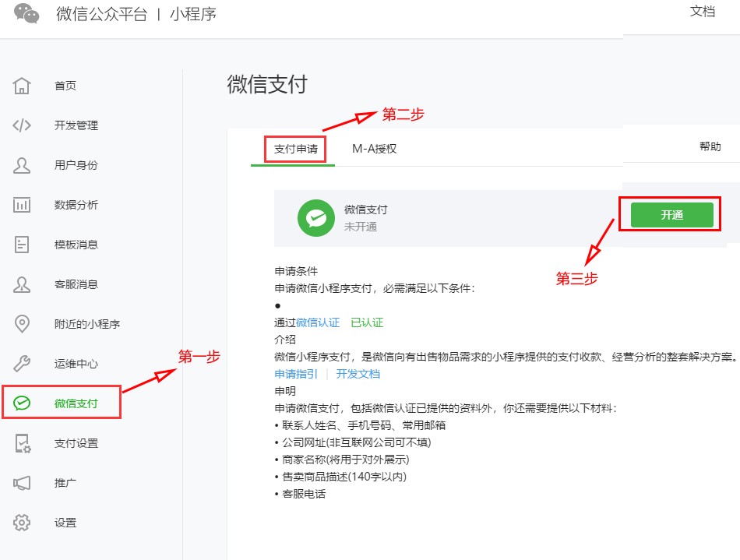Click the megaphone icon for 推广

point(22,483)
